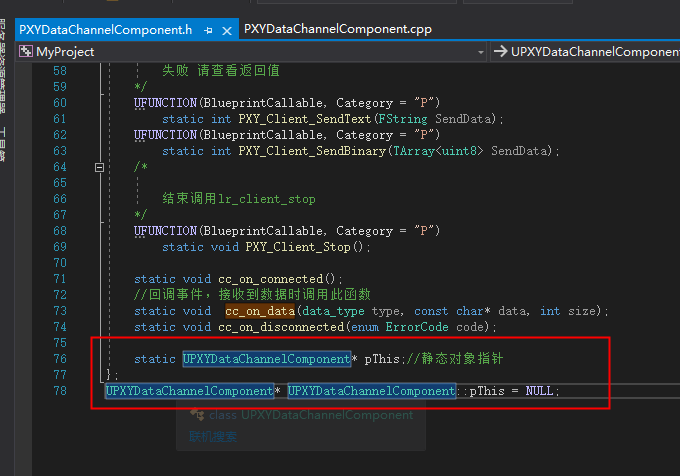This screenshot has width=680, height=476.
Task: Click data_type on line 73
Action: point(333,311)
